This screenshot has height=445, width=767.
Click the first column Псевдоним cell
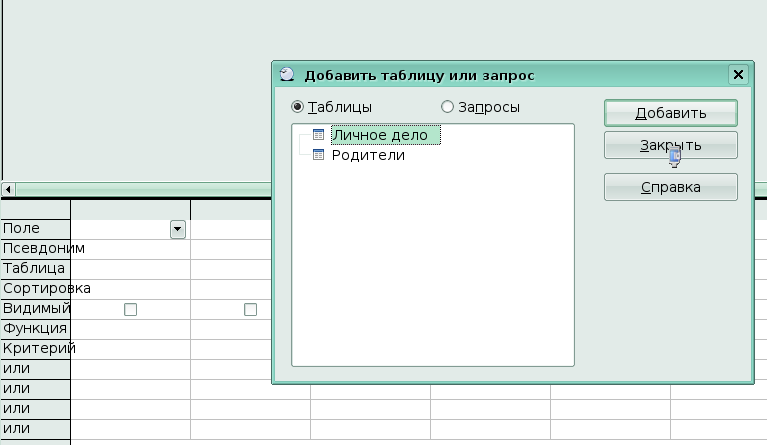[x=130, y=249]
